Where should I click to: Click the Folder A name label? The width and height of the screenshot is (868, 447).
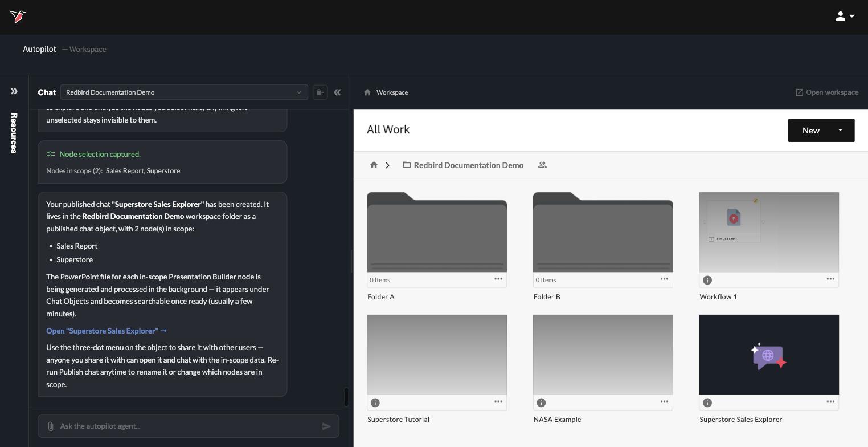[x=381, y=297]
